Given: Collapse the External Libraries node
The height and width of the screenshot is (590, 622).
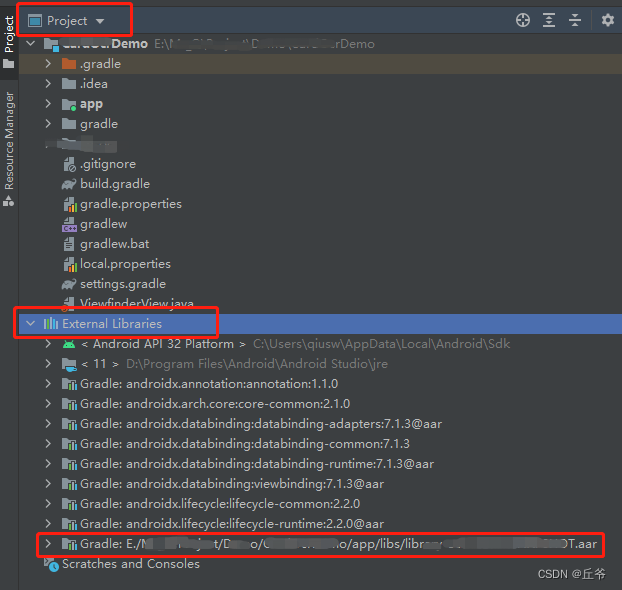Looking at the screenshot, I should pos(31,323).
